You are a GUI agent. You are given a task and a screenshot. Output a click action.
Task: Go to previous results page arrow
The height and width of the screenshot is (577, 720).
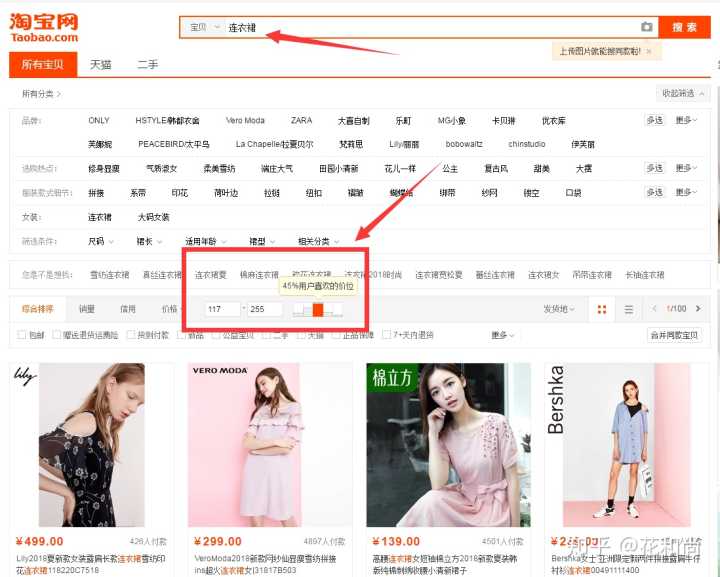pyautogui.click(x=656, y=310)
